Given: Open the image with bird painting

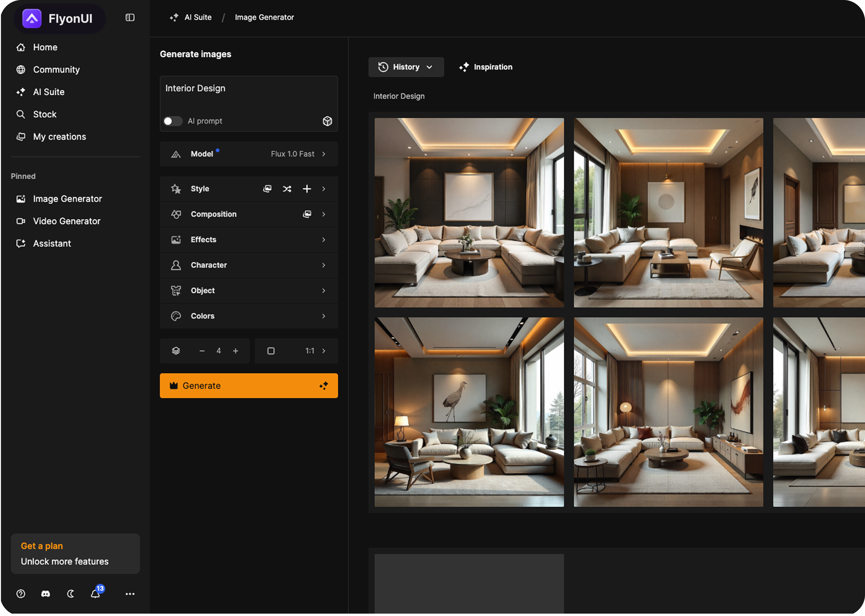Looking at the screenshot, I should 469,412.
